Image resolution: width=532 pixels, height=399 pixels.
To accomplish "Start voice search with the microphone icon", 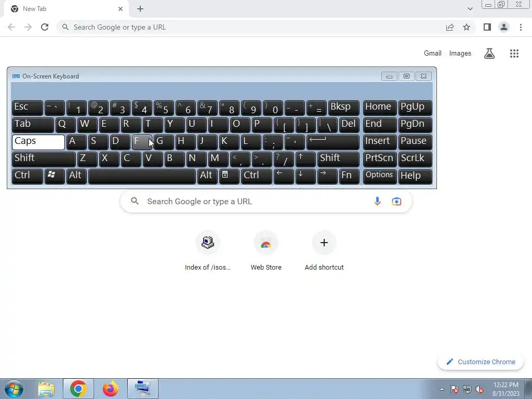I will (377, 201).
